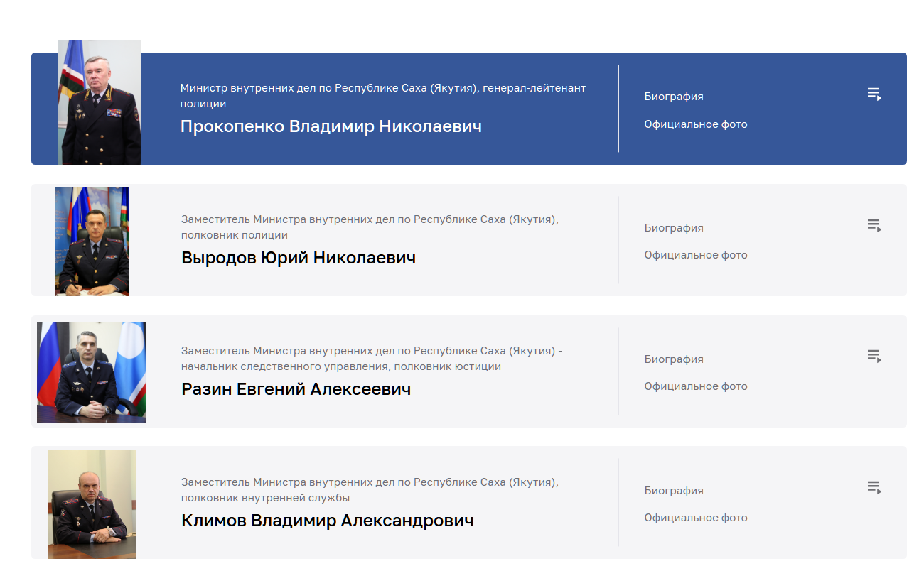Click photo thumbnail of Выродов
The height and width of the screenshot is (571, 924).
(x=92, y=241)
